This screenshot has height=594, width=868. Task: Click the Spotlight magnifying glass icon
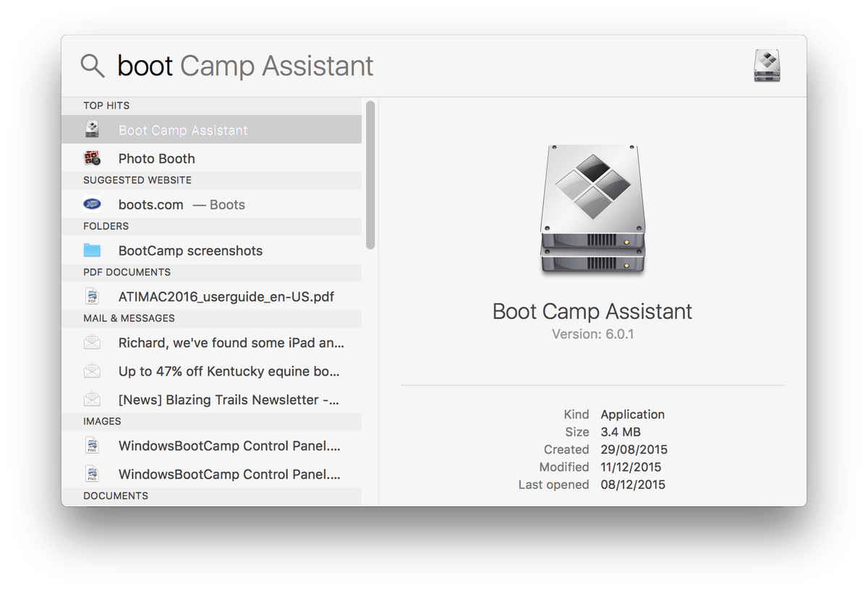click(x=93, y=66)
